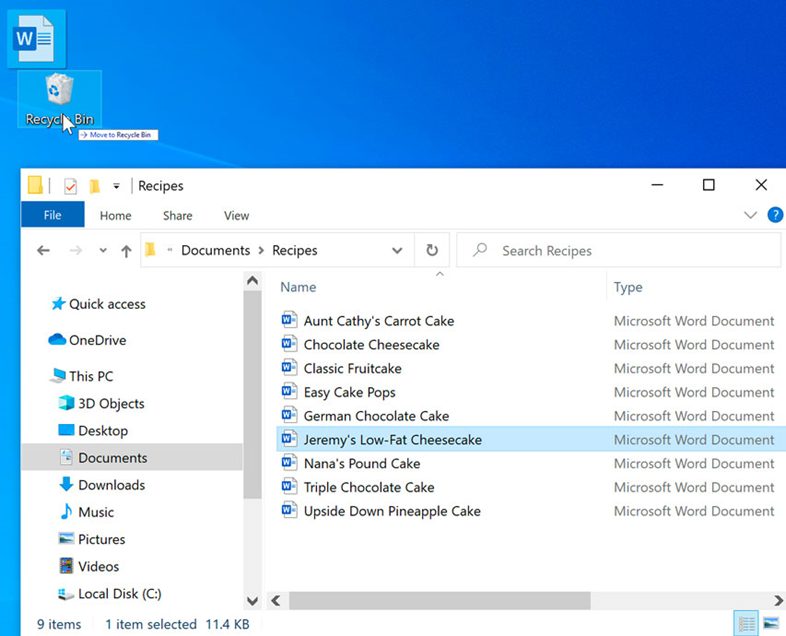Click the Search Recipes input box
The height and width of the screenshot is (636, 786).
point(619,250)
